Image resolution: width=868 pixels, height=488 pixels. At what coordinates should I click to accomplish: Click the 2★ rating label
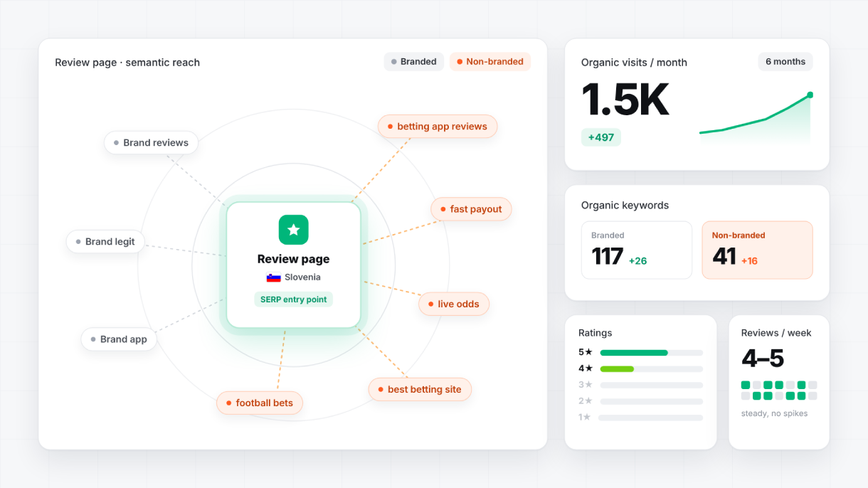(586, 401)
